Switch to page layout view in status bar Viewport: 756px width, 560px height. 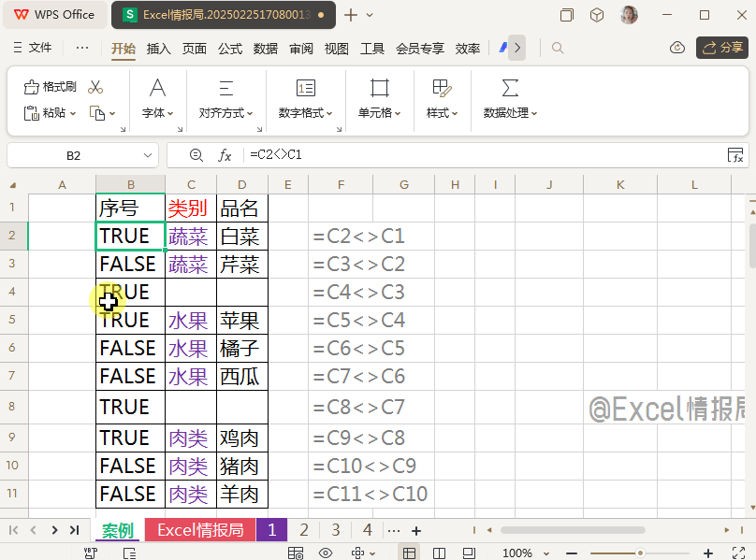(x=440, y=553)
